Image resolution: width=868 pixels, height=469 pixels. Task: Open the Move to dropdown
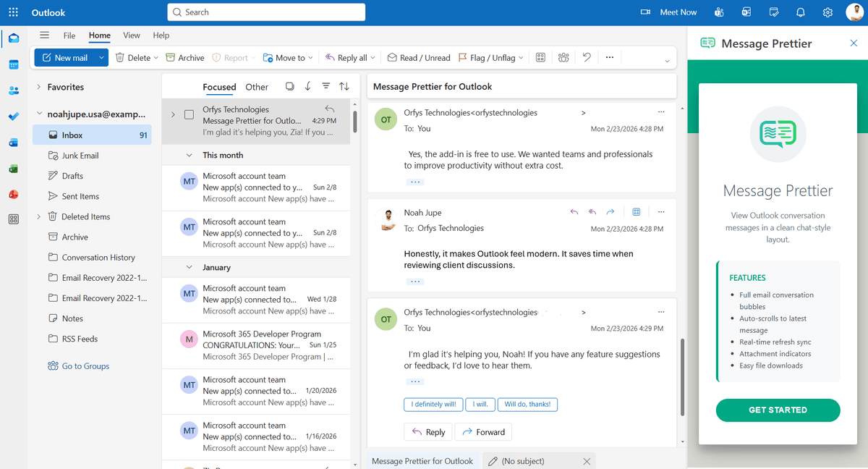coord(311,58)
